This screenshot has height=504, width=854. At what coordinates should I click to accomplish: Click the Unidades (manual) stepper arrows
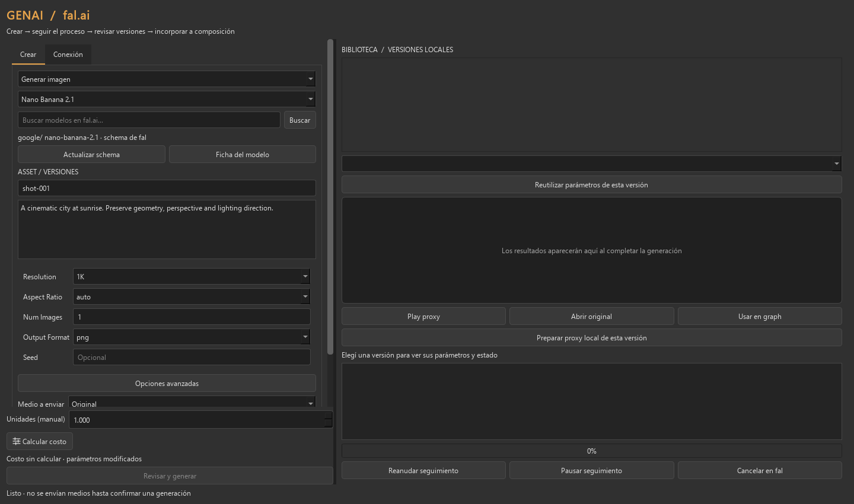point(329,420)
